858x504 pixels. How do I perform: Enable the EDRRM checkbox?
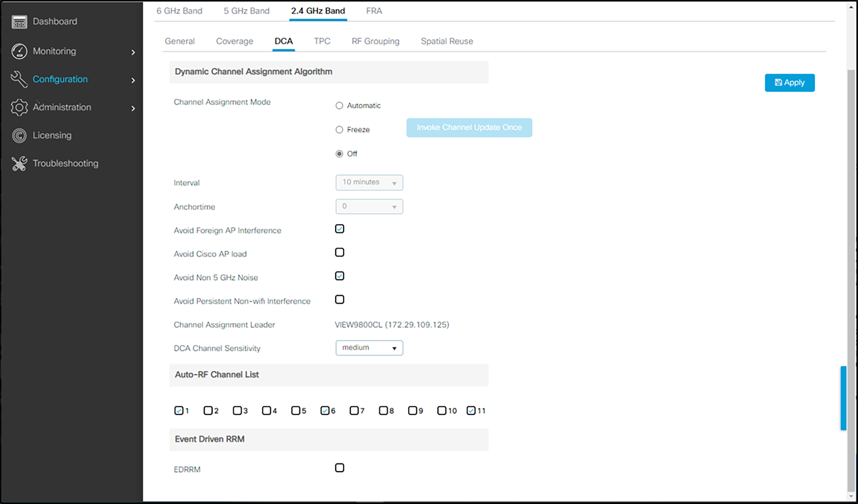click(340, 467)
